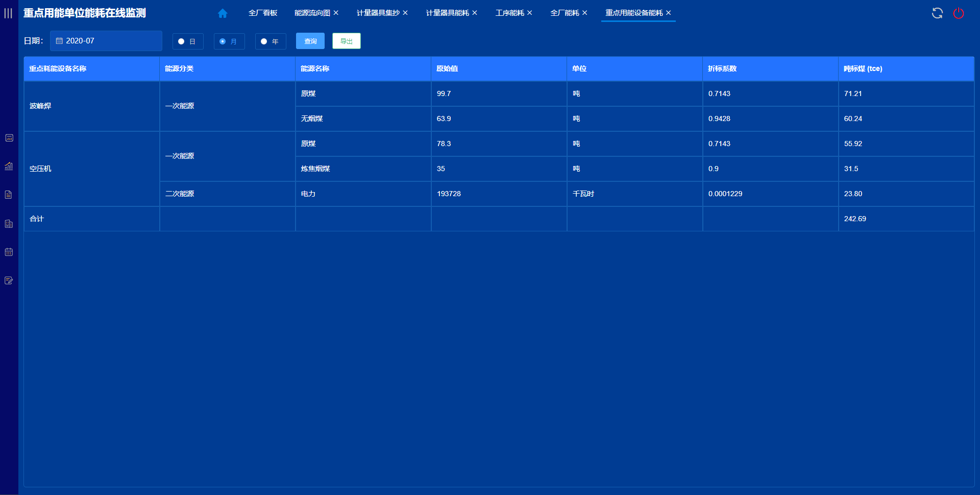This screenshot has height=495, width=980.
Task: Switch to the 计量器具能耗 tab
Action: point(448,13)
